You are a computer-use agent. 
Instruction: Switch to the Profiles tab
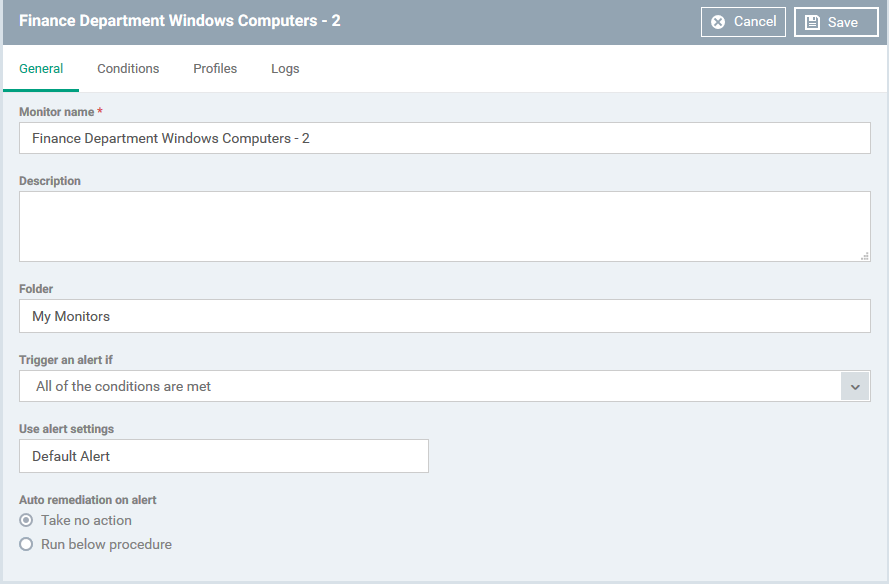[215, 69]
